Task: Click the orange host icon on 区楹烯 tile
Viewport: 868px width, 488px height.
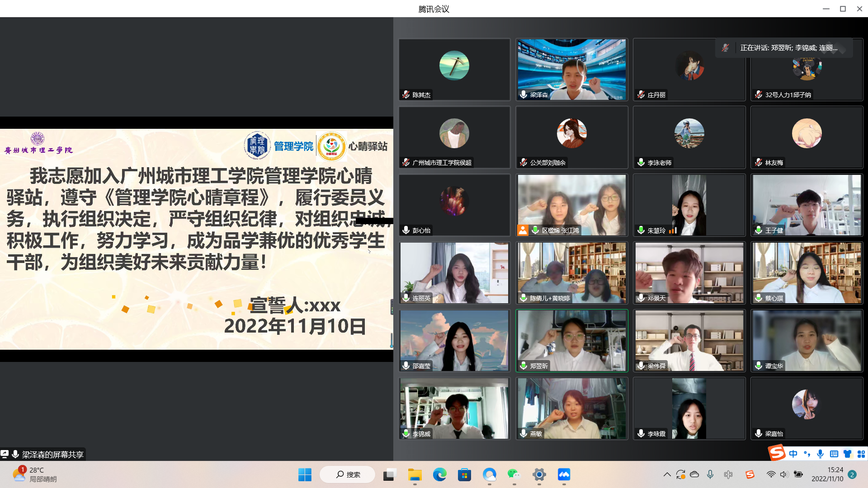Action: [x=523, y=230]
